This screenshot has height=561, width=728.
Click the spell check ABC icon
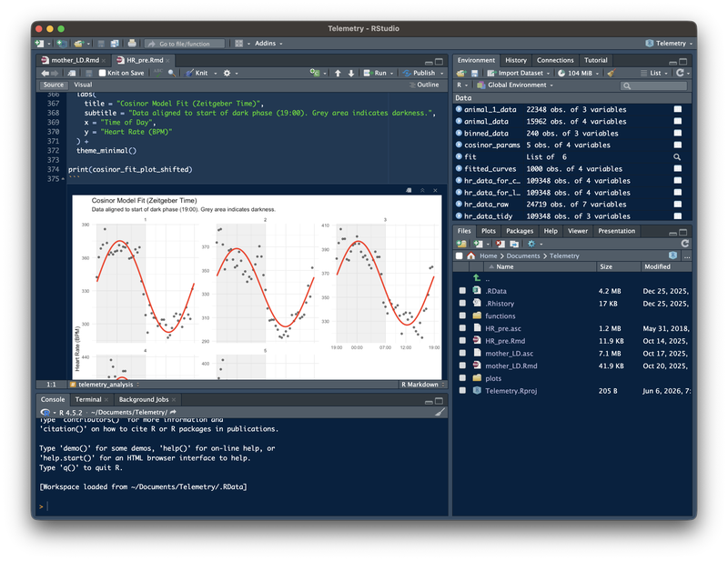click(x=157, y=73)
